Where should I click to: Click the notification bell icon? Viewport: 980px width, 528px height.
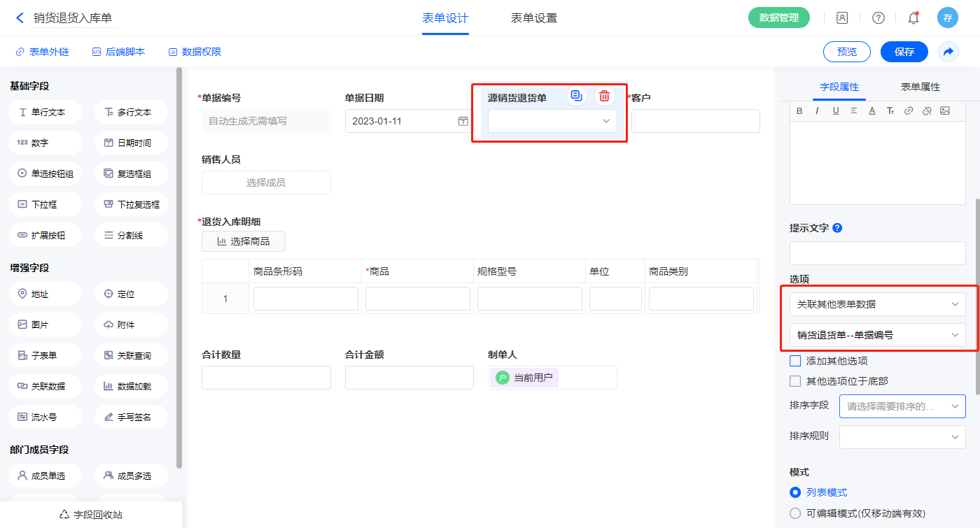(x=913, y=18)
